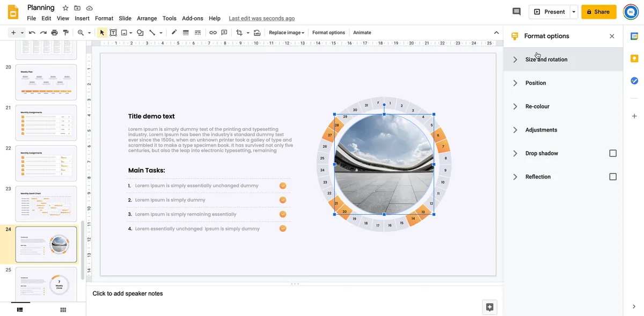Click the insert image icon

coord(124,33)
